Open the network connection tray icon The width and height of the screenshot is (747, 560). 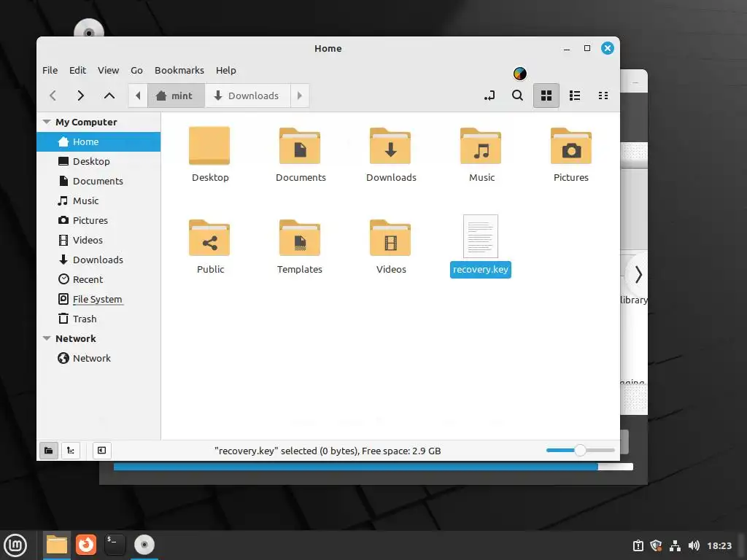(x=675, y=545)
